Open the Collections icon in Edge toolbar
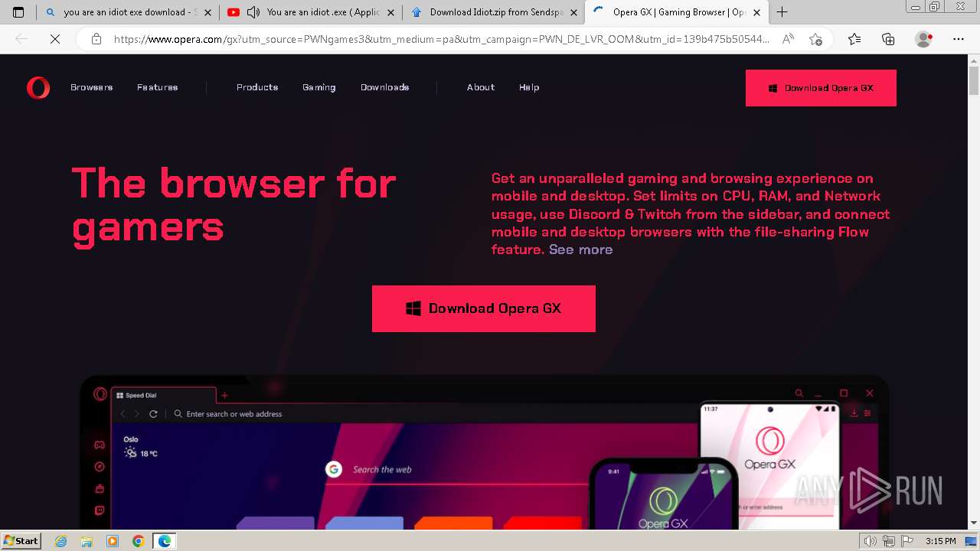980x551 pixels. [888, 40]
